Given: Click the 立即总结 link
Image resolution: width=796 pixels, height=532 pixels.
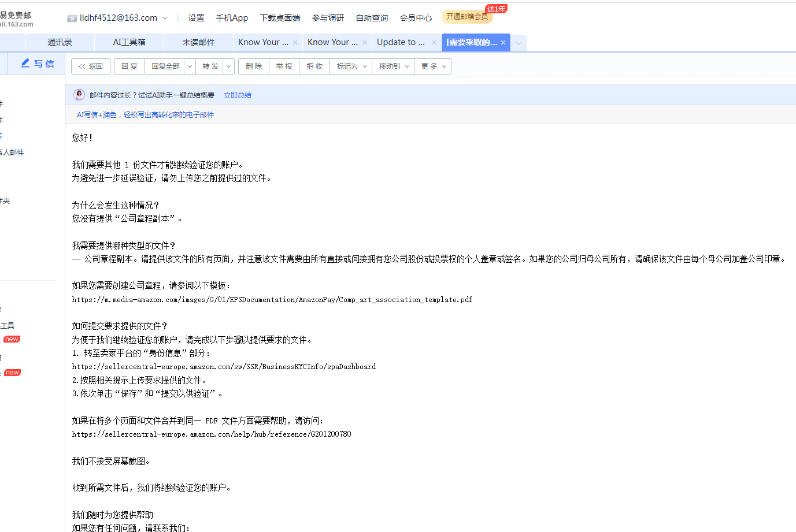Looking at the screenshot, I should (x=237, y=95).
